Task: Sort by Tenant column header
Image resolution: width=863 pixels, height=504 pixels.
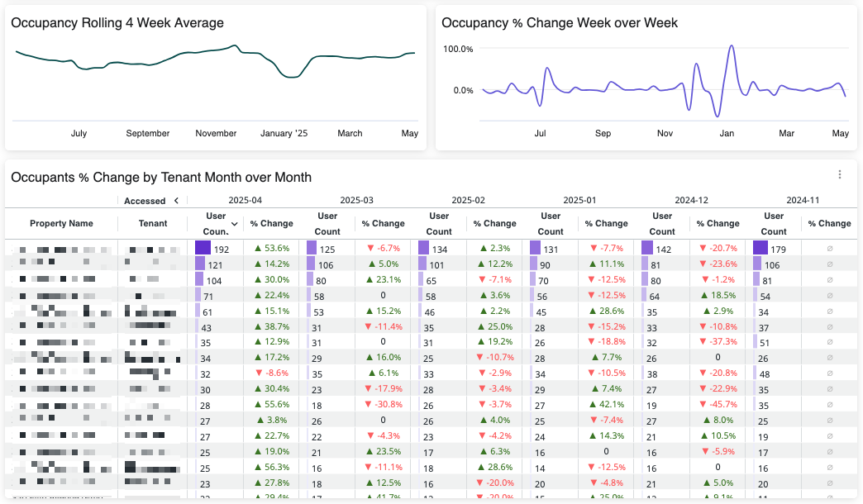Action: point(153,223)
